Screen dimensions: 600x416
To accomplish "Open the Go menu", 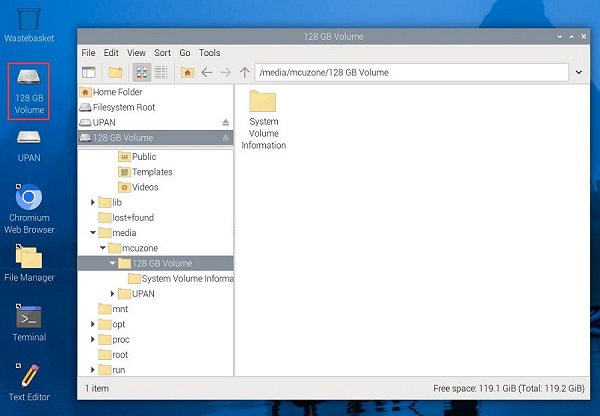I will coord(185,53).
